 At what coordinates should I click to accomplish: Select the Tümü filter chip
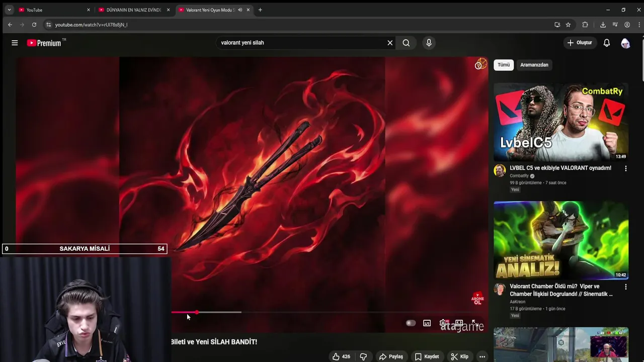pos(504,65)
